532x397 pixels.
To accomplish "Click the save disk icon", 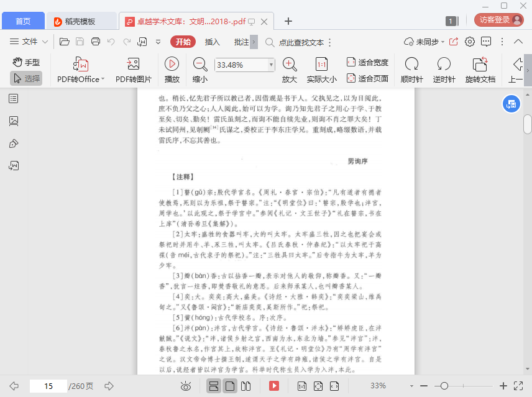I will click(x=80, y=42).
